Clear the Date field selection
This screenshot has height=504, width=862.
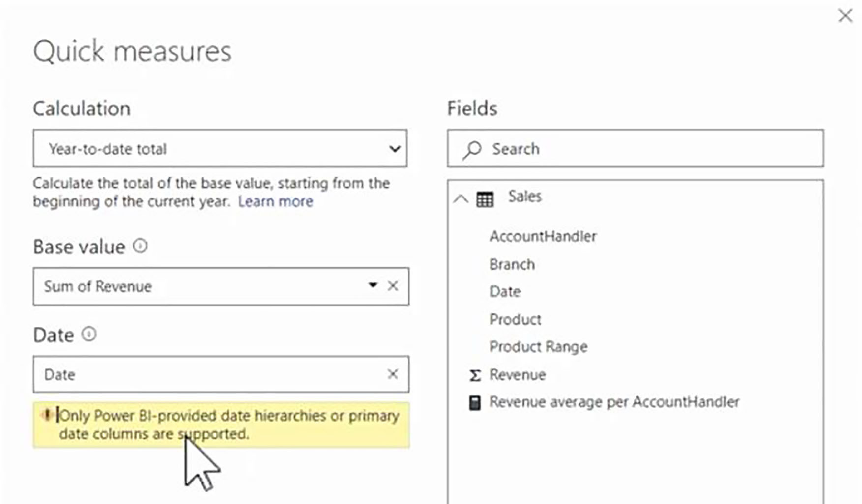pos(393,374)
